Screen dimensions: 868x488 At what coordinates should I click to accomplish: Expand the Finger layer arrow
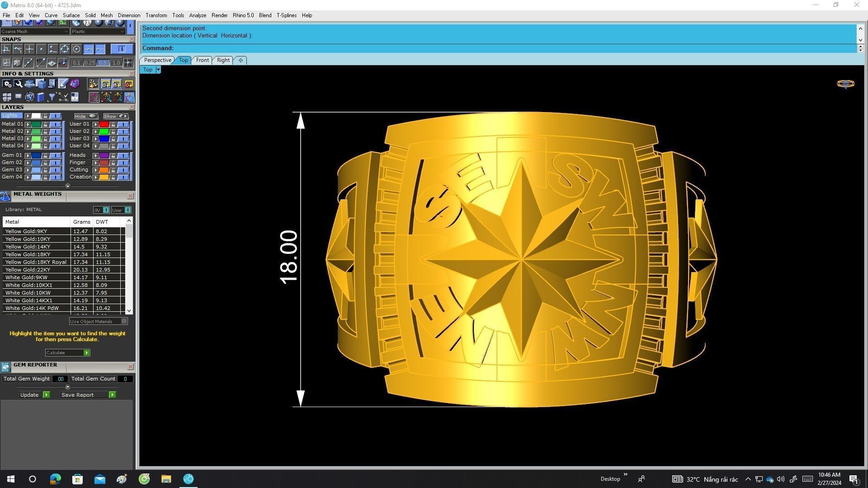click(96, 163)
